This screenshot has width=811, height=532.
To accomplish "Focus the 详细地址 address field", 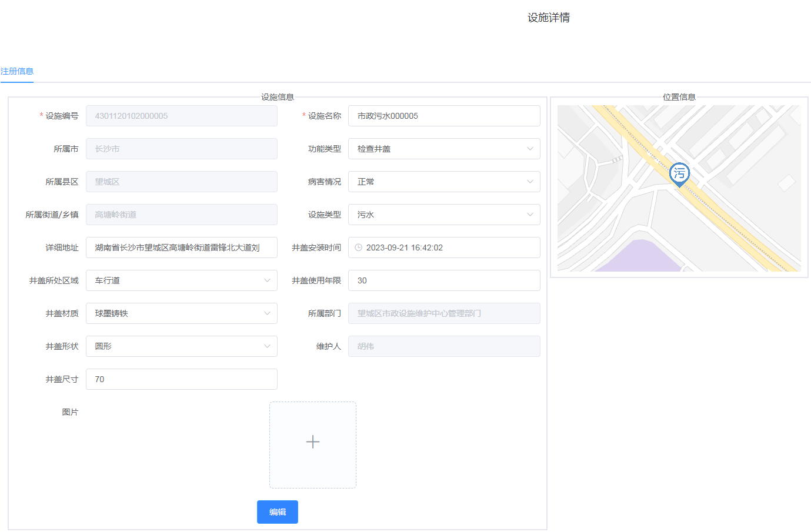I will pos(181,247).
